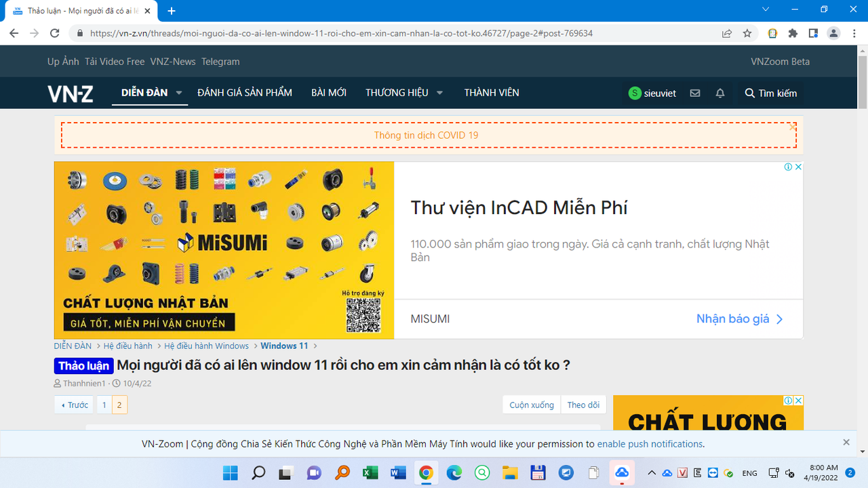Click the MISUMI yellow ad image
Viewport: 868px width, 488px height.
click(224, 250)
